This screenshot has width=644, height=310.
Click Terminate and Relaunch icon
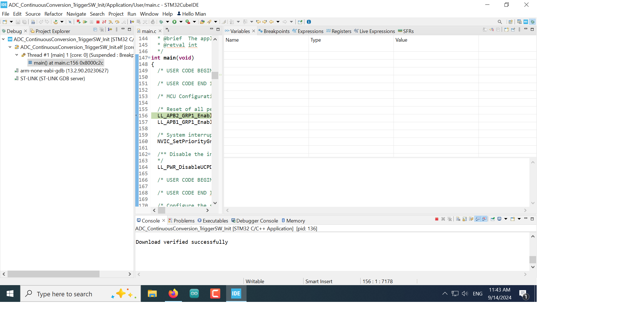(x=79, y=22)
